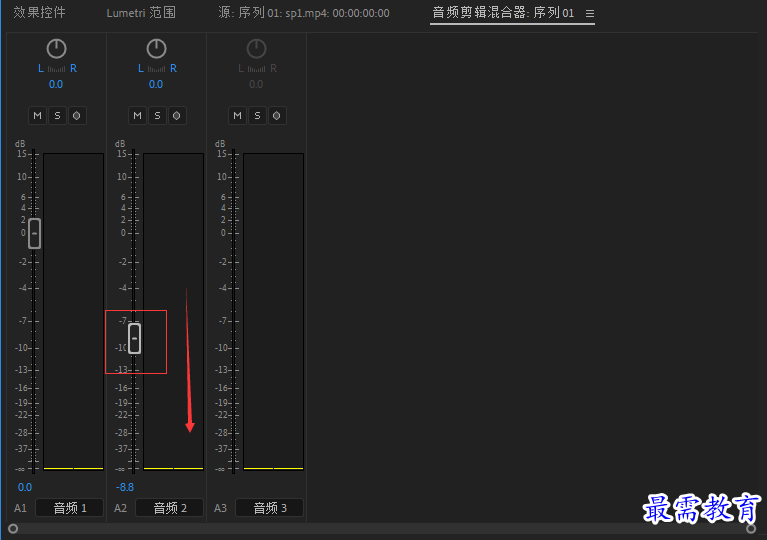767x540 pixels.
Task: Click the A2 volume value -8.8
Action: (x=125, y=487)
